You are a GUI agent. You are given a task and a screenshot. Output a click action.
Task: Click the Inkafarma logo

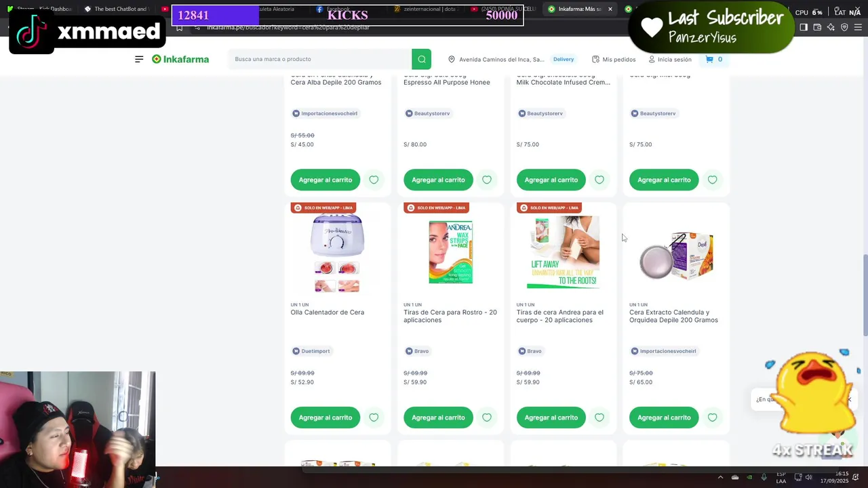click(x=180, y=59)
